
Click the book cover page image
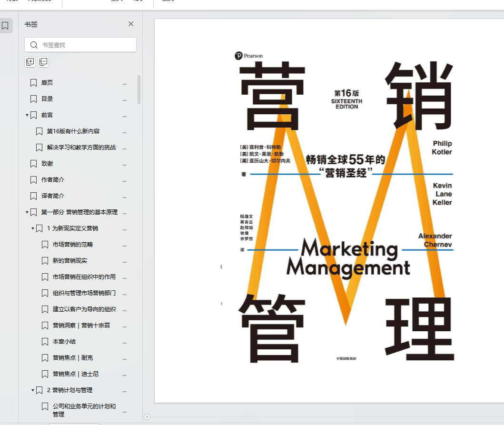click(x=329, y=210)
